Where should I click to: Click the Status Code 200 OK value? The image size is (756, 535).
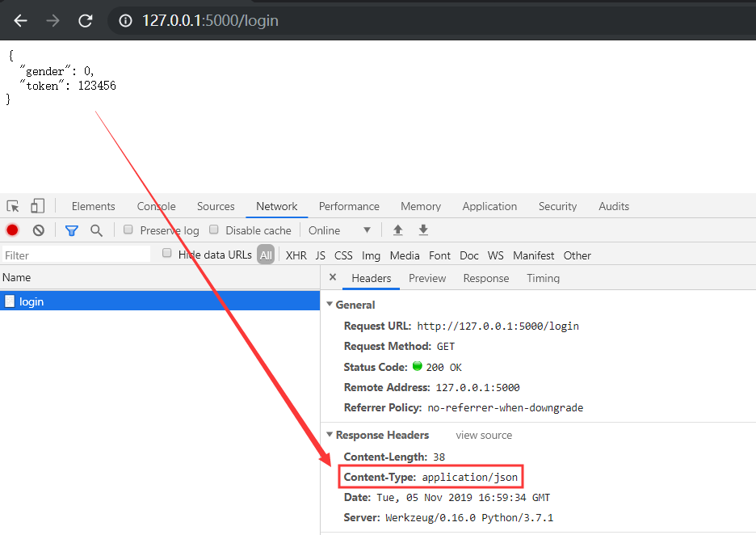coord(443,367)
